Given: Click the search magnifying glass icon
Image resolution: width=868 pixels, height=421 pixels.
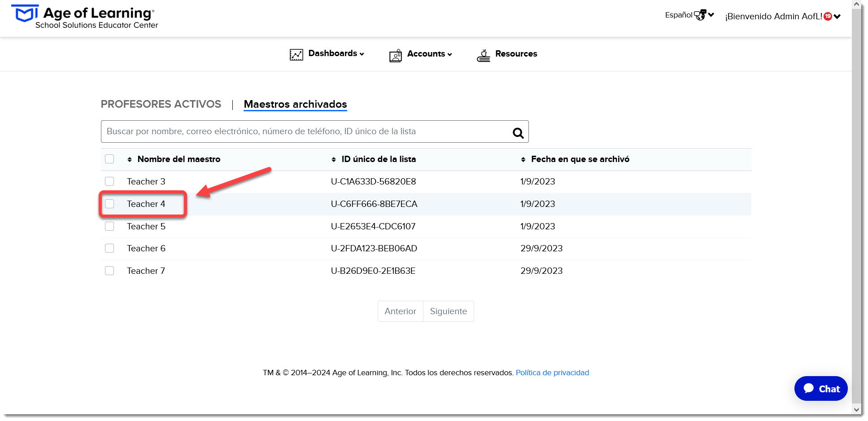Looking at the screenshot, I should pyautogui.click(x=518, y=133).
